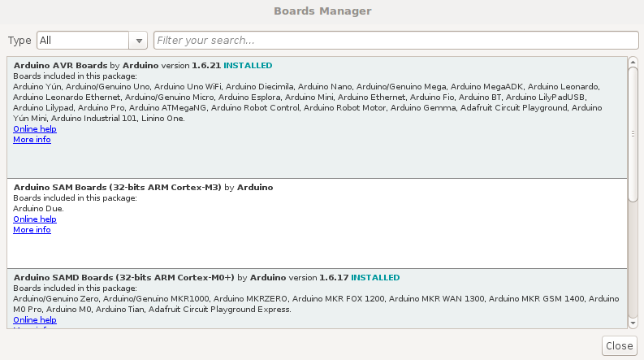Click the Boards Manager title bar
Image resolution: width=644 pixels, height=360 pixels.
click(322, 11)
